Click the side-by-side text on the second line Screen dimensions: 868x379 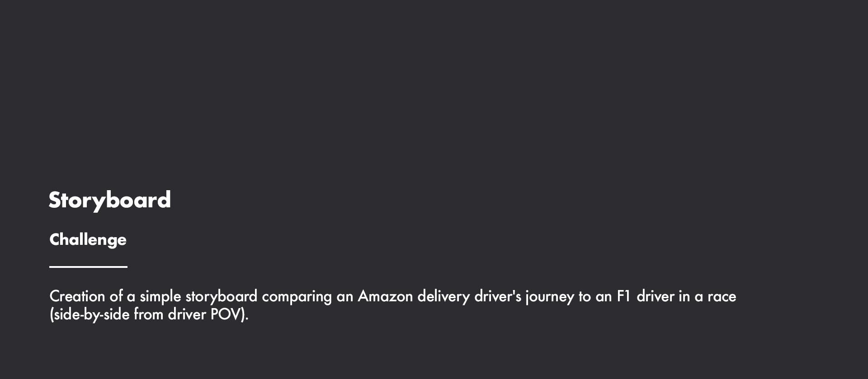[x=90, y=315]
